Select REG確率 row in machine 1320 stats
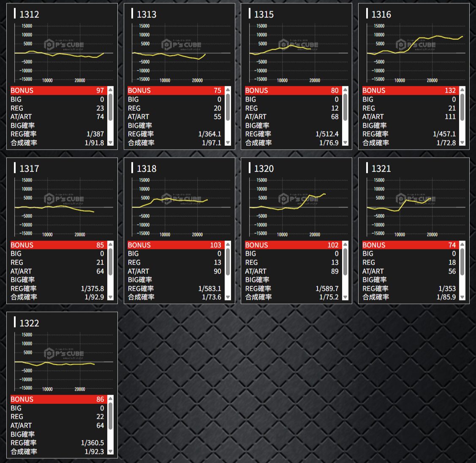476x463 pixels. pyautogui.click(x=292, y=289)
